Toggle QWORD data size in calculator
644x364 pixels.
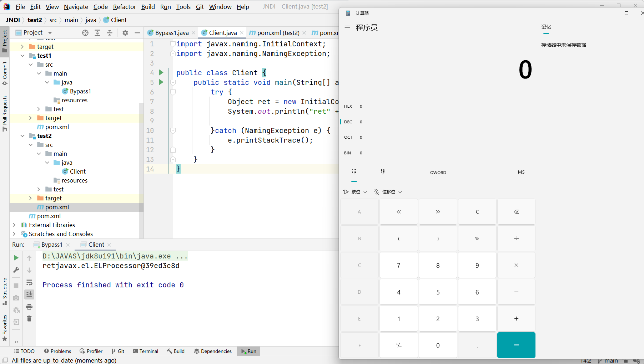[438, 173]
